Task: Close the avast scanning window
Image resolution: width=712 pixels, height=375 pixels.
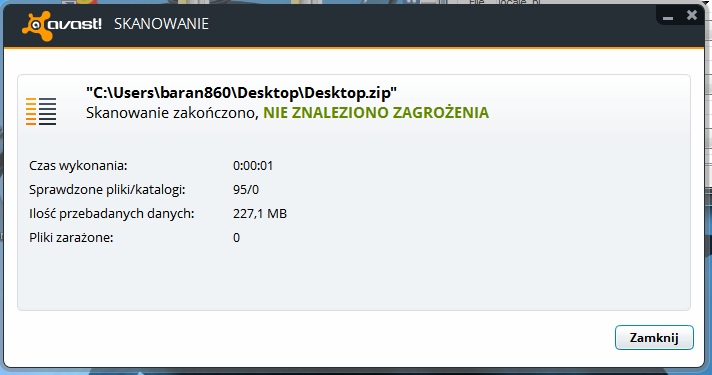Action: [x=692, y=15]
